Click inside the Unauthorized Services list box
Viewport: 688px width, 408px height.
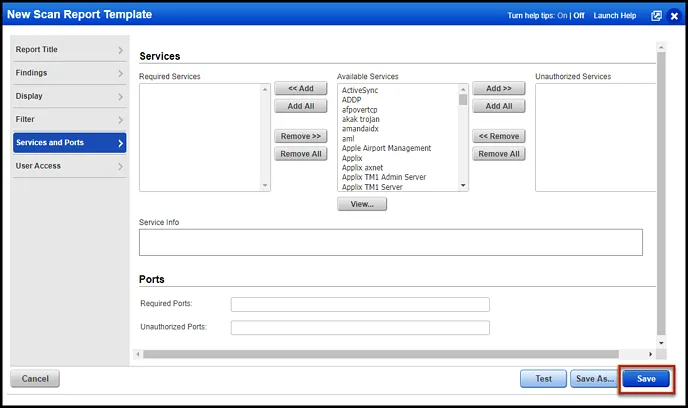(x=595, y=137)
